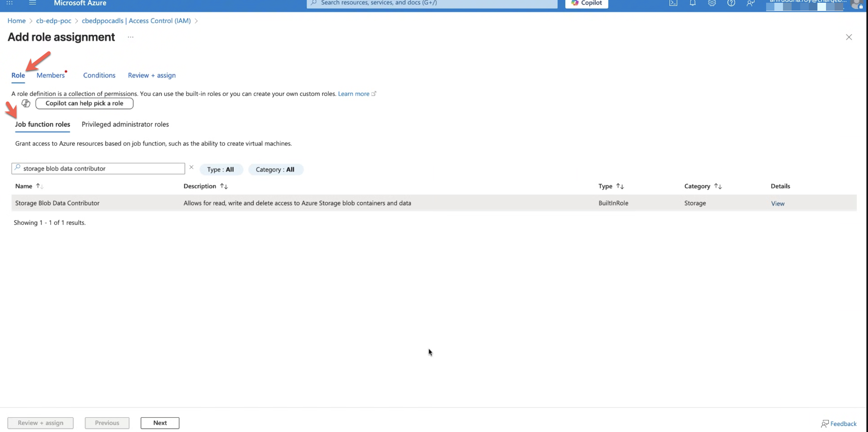Open the Type : All filter
The height and width of the screenshot is (432, 868).
[221, 170]
